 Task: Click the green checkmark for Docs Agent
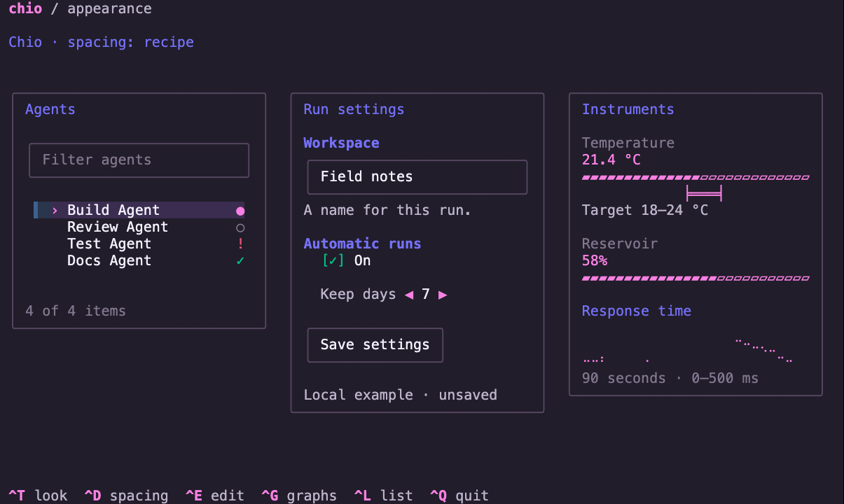(240, 260)
